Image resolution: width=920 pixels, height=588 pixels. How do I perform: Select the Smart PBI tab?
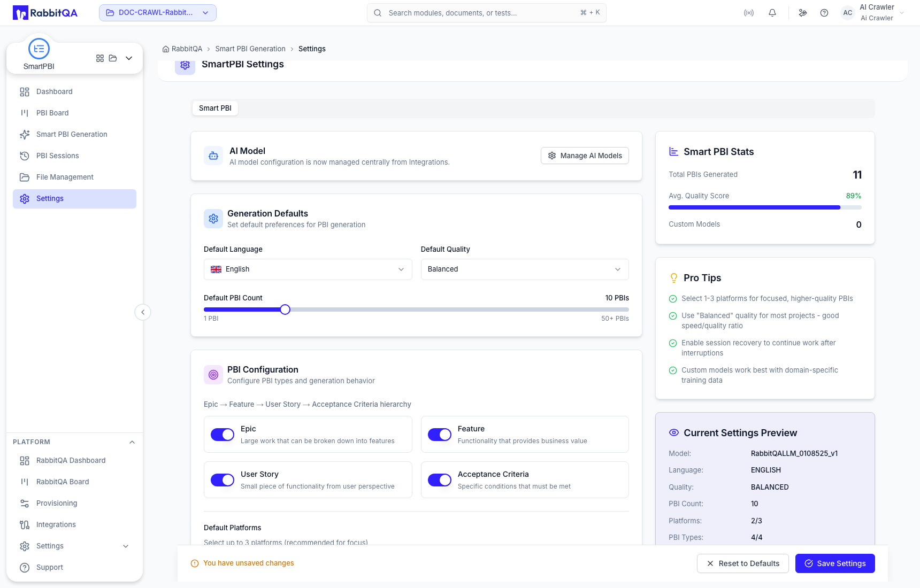[215, 108]
